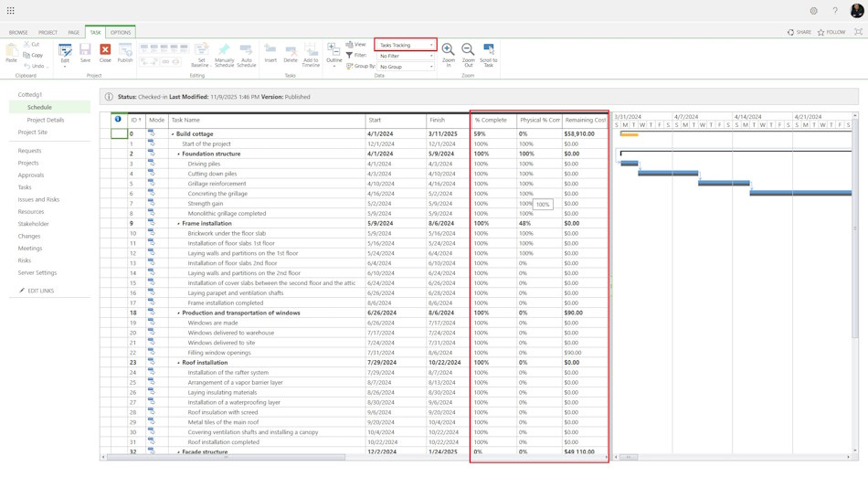Click the Zoom In magnifier icon

click(x=449, y=49)
